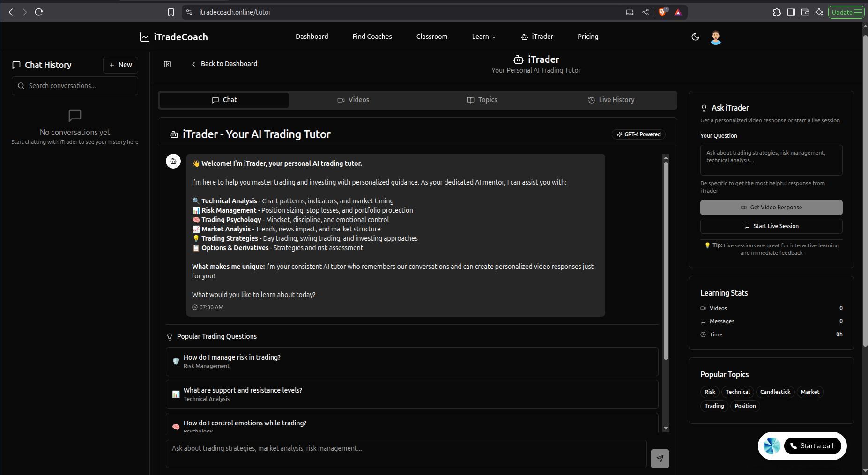
Task: Click the share icon in address bar
Action: tap(645, 12)
